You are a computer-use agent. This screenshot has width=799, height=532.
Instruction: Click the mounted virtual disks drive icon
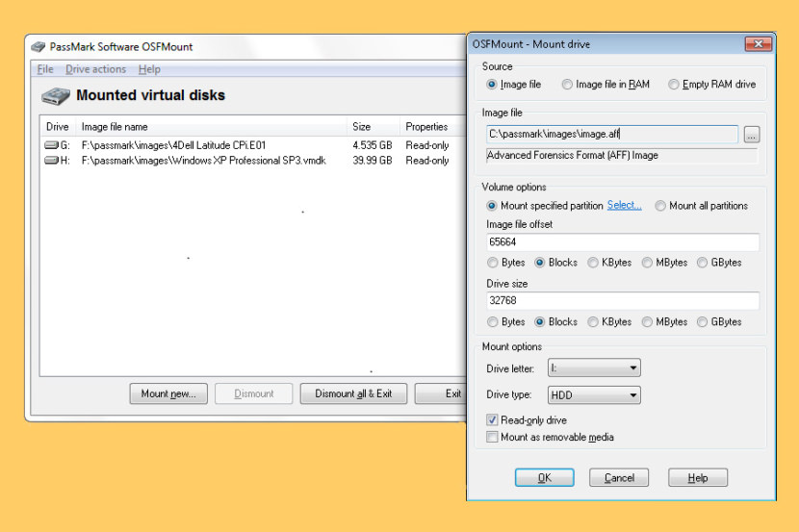(x=54, y=96)
